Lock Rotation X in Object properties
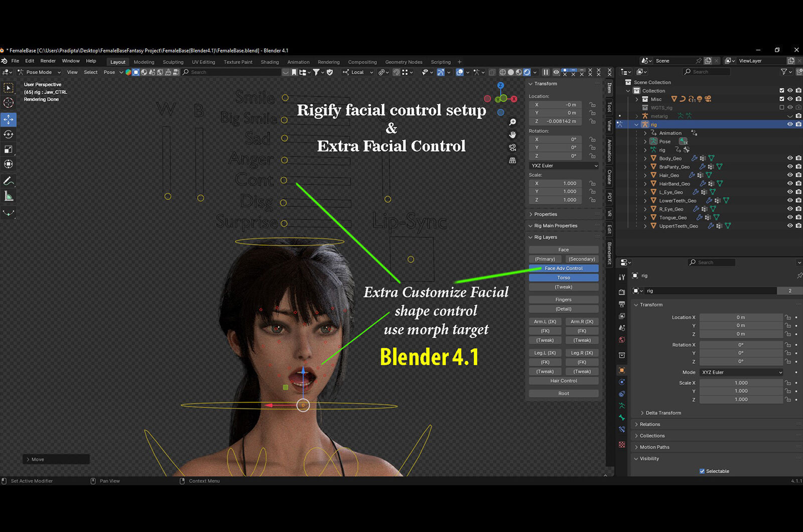This screenshot has width=803, height=532. (788, 345)
